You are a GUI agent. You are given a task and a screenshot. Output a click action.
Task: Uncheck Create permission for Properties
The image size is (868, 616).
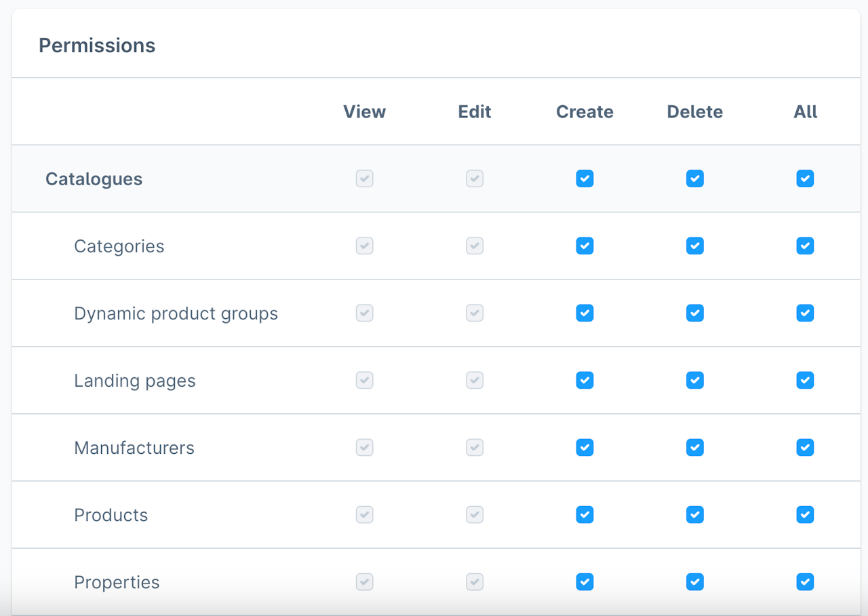[x=585, y=581]
